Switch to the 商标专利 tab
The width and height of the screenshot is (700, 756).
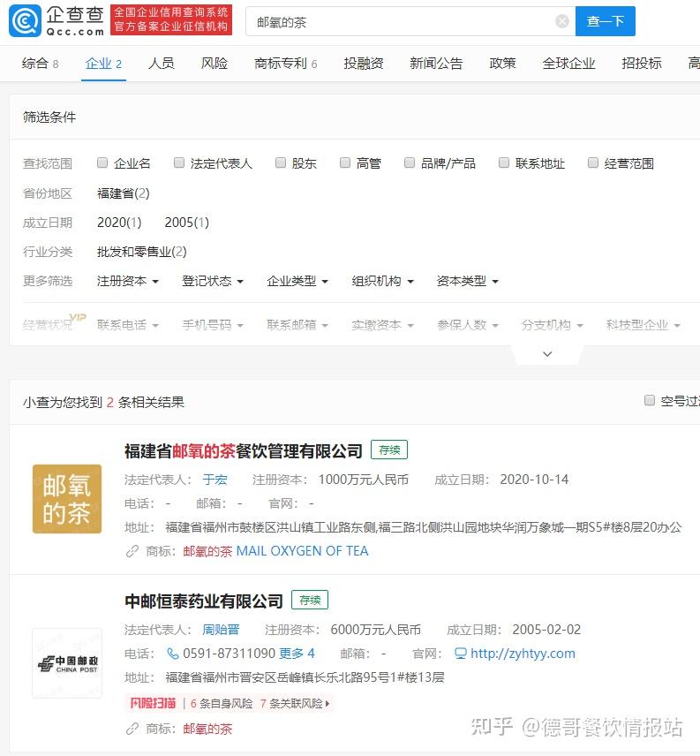[286, 64]
